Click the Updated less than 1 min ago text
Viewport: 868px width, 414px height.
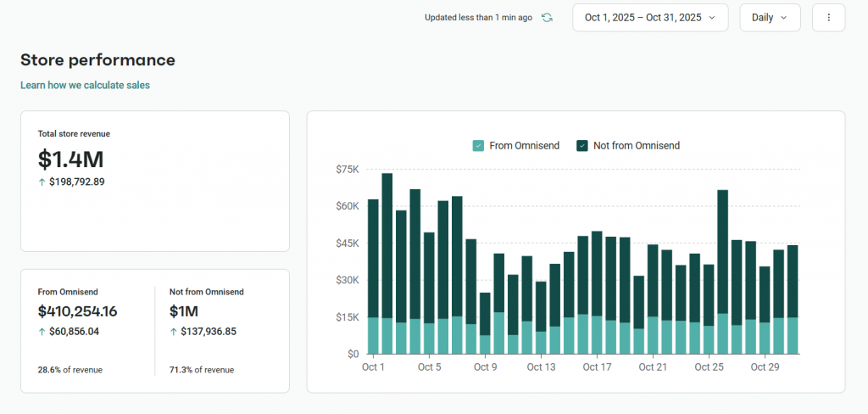[478, 17]
